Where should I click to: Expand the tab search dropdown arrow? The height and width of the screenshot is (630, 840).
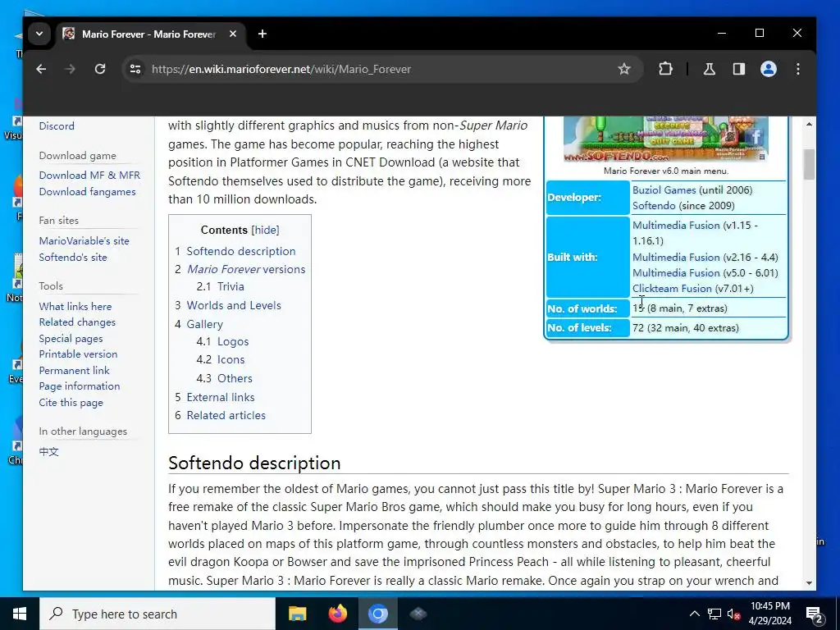click(39, 34)
